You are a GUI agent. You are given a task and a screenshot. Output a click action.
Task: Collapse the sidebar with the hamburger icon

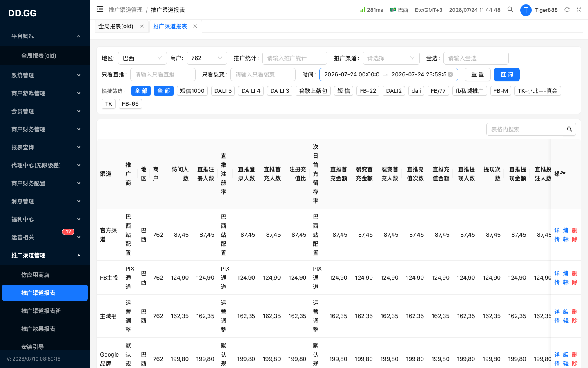pyautogui.click(x=100, y=9)
